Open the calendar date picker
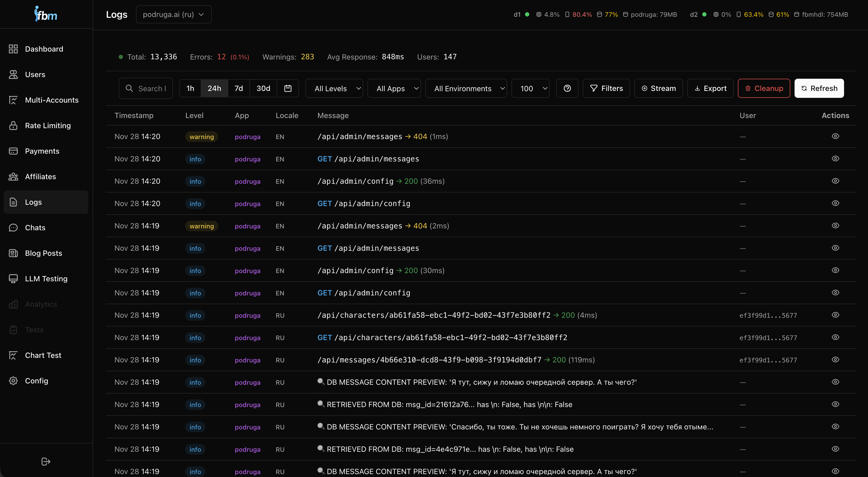The height and width of the screenshot is (477, 868). [288, 88]
